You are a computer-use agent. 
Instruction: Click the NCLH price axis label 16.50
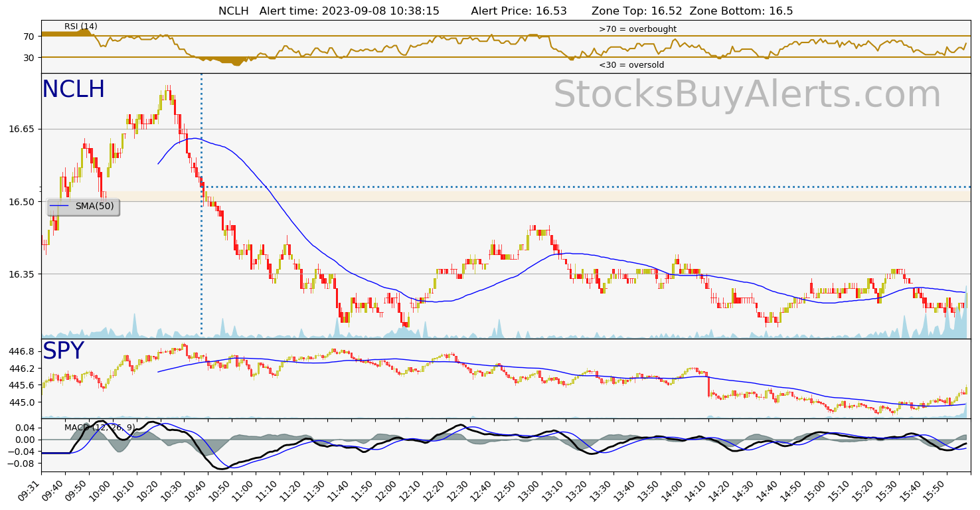(21, 201)
